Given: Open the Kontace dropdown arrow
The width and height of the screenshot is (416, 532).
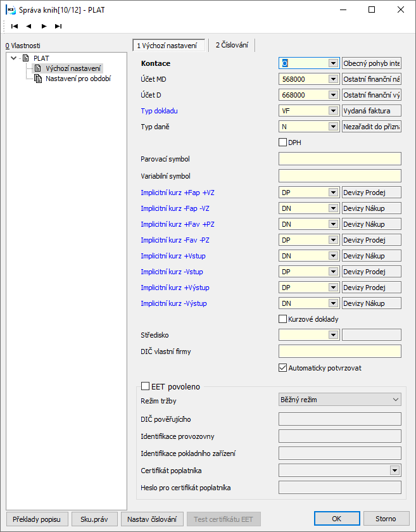Looking at the screenshot, I should pyautogui.click(x=333, y=63).
